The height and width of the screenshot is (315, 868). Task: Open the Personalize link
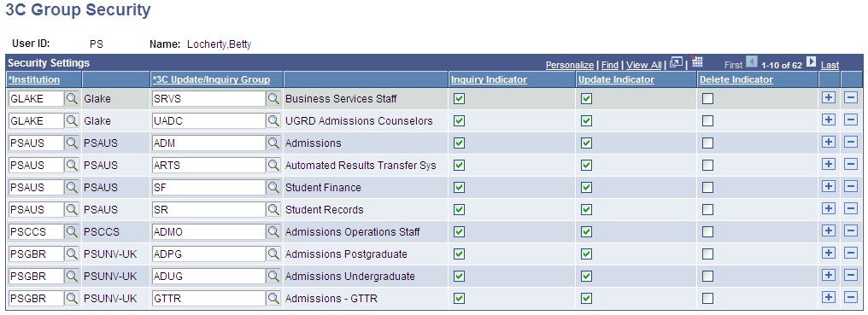[x=570, y=66]
